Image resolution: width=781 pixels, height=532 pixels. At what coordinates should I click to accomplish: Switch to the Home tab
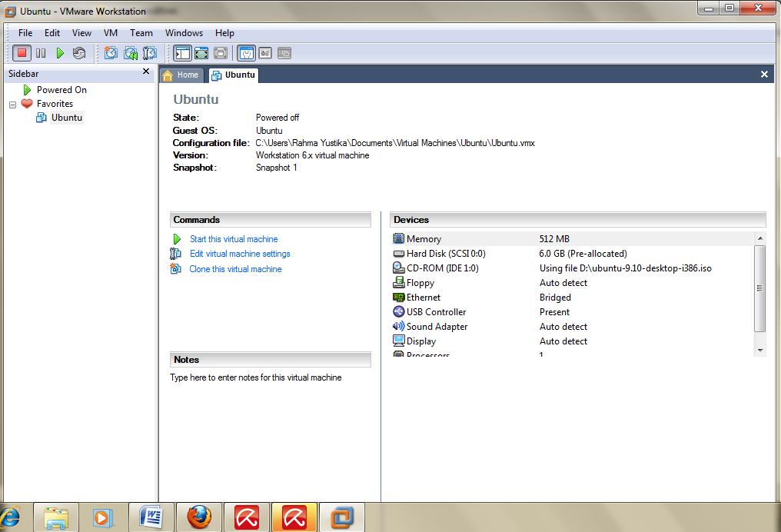point(182,75)
